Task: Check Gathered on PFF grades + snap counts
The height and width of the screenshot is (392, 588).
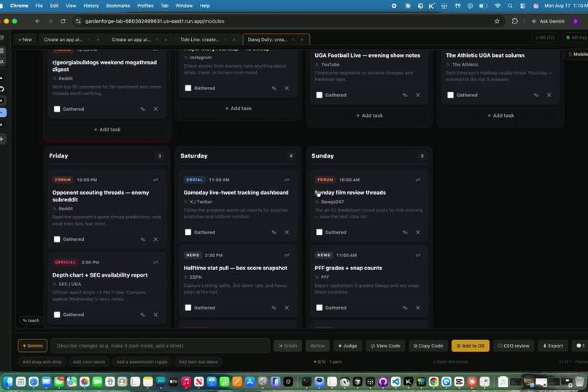Action: (x=319, y=308)
